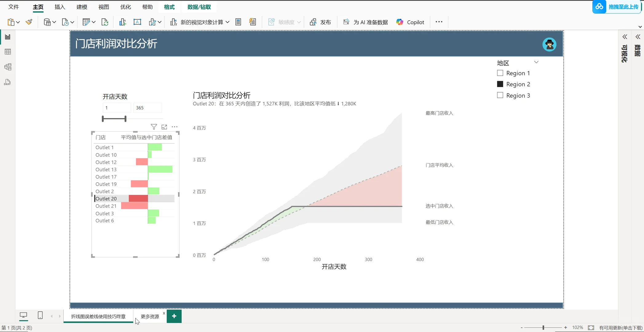The width and height of the screenshot is (644, 332).
Task: Expand the 地区 slicer dropdown chevron
Action: 536,62
